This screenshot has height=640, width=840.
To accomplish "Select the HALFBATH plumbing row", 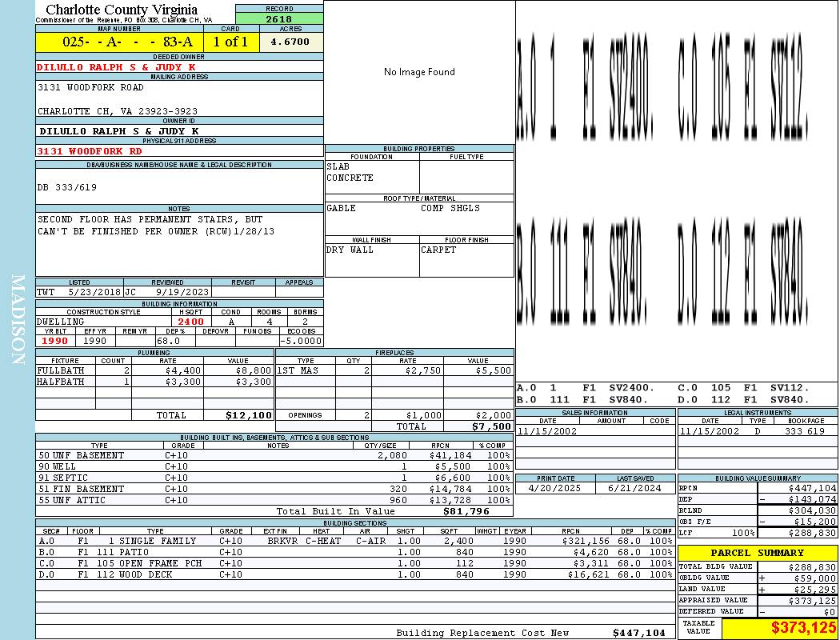I will point(155,382).
